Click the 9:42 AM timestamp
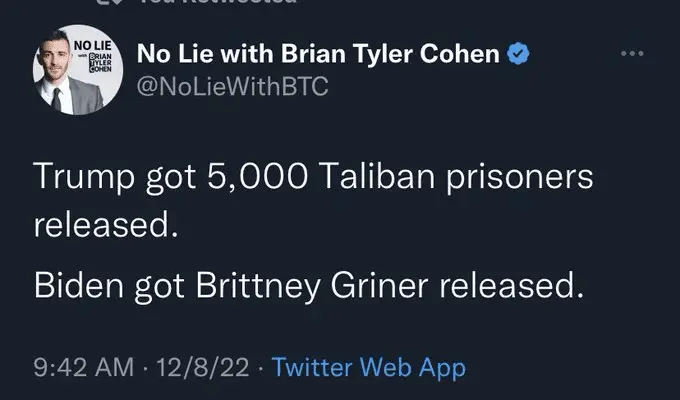The image size is (680, 400). [x=83, y=368]
